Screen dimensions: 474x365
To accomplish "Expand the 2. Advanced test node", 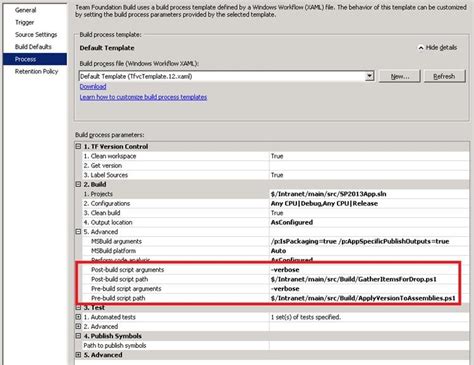I will click(x=78, y=326).
